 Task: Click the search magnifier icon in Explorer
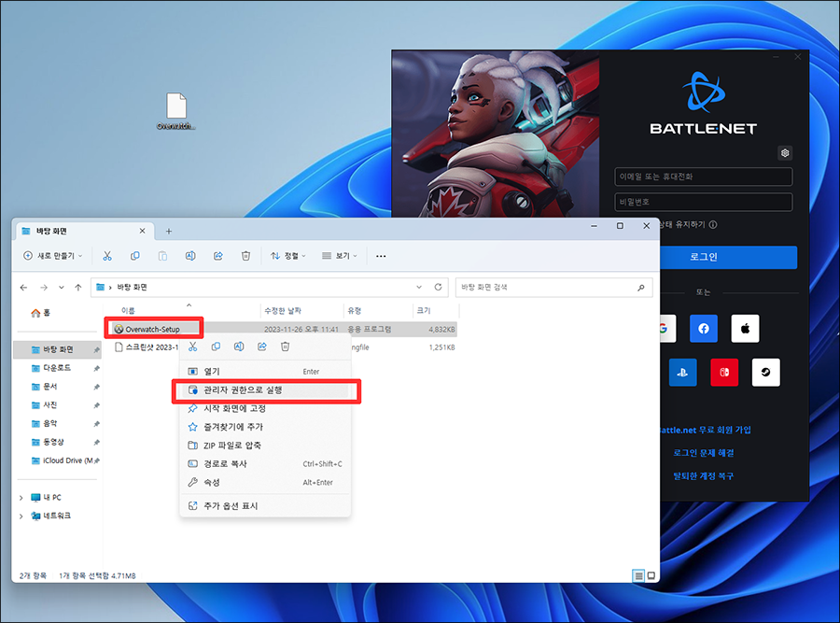[640, 288]
